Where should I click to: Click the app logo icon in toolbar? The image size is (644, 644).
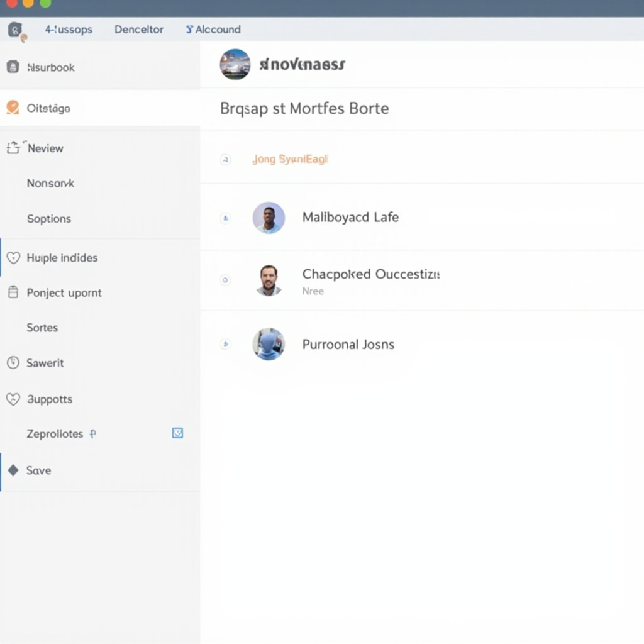click(16, 30)
